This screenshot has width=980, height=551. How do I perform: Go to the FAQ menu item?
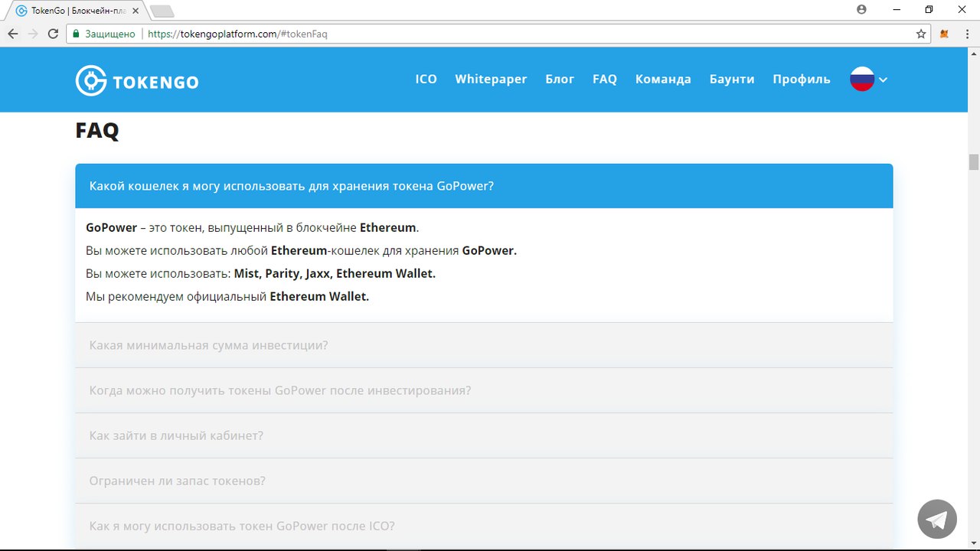click(x=605, y=79)
